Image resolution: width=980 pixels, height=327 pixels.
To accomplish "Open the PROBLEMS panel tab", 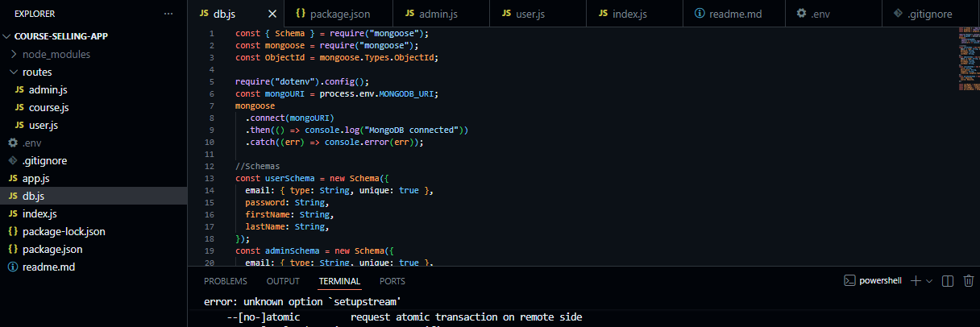I will pyautogui.click(x=226, y=281).
